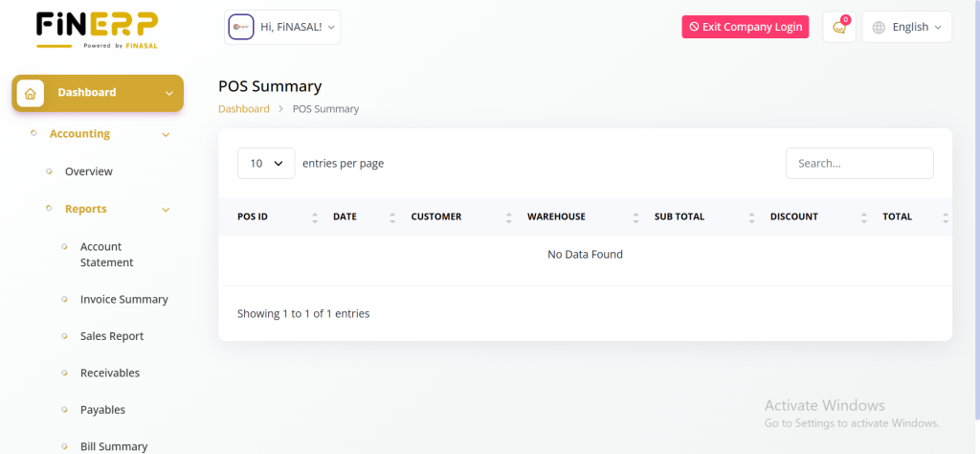The image size is (980, 454).
Task: Open the chat notifications icon
Action: [x=839, y=28]
